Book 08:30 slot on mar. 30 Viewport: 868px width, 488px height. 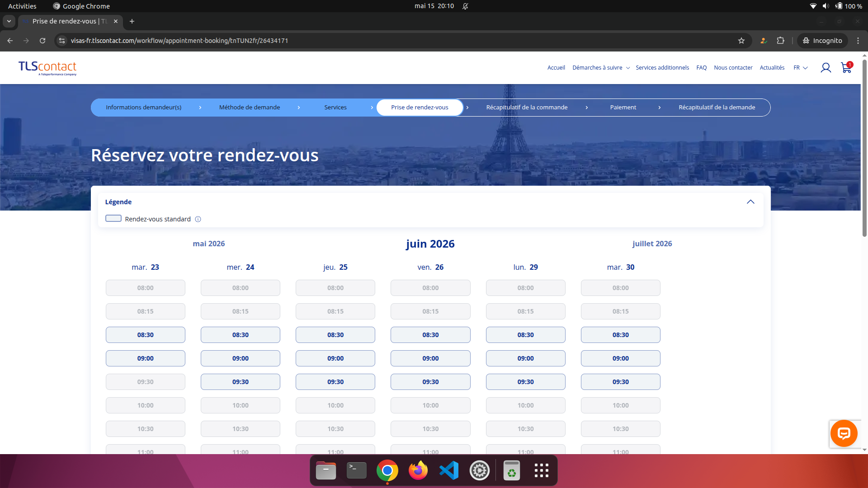point(620,335)
